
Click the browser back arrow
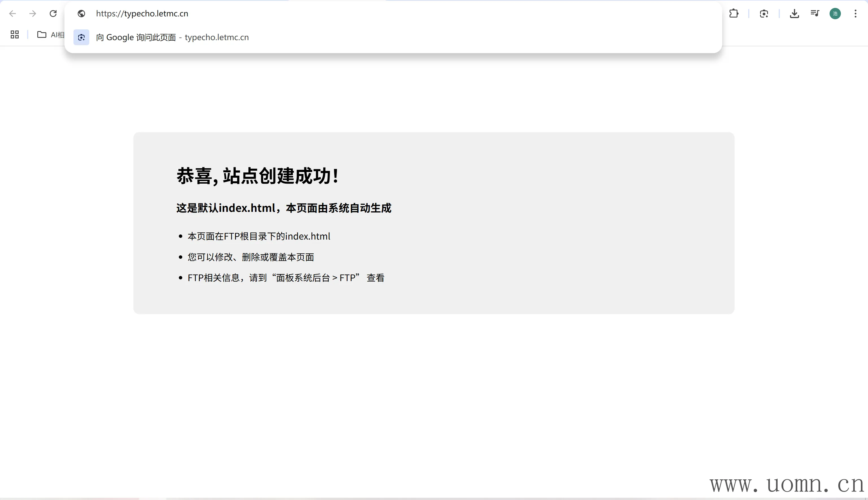point(13,14)
